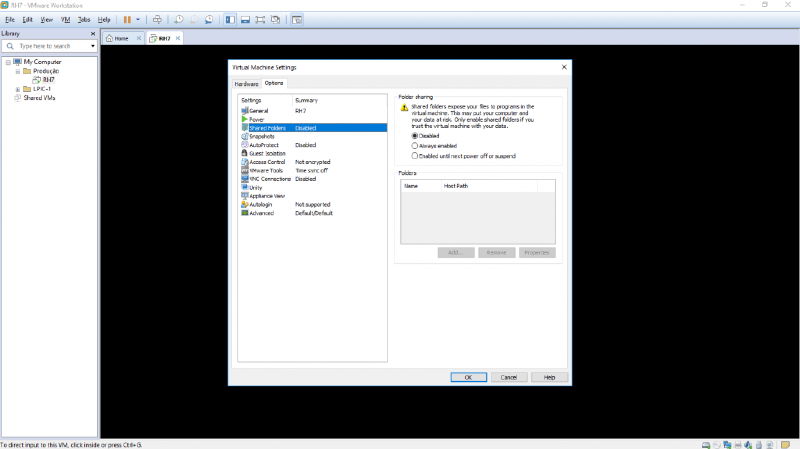The image size is (800, 449).
Task: Open the power button dropdown arrow
Action: click(x=138, y=19)
